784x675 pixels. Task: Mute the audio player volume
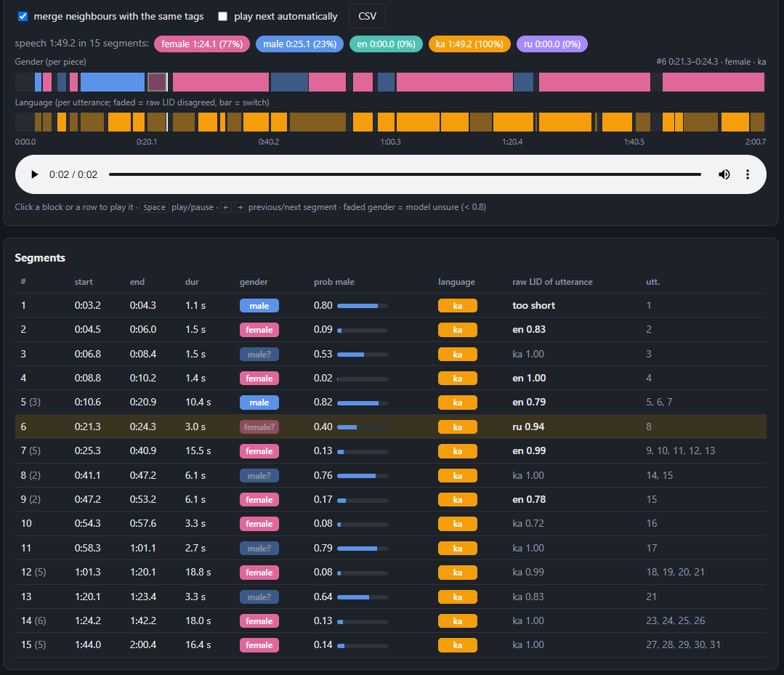click(724, 174)
